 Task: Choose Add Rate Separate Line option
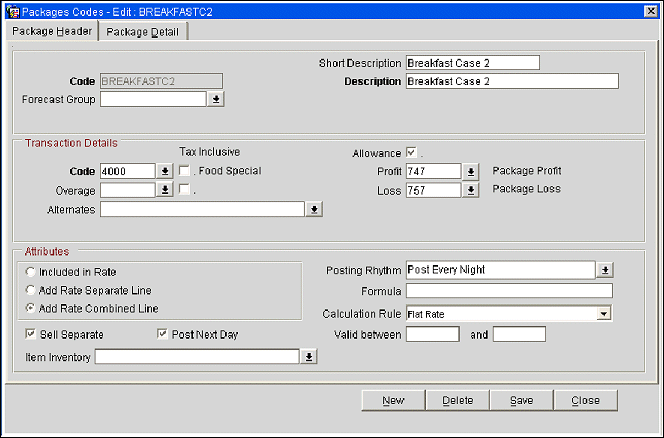pyautogui.click(x=32, y=290)
